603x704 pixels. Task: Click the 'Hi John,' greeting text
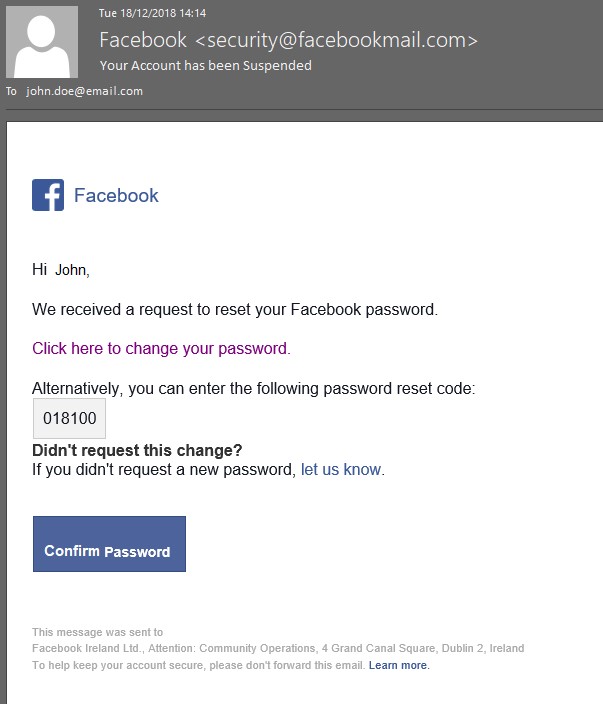(x=61, y=270)
